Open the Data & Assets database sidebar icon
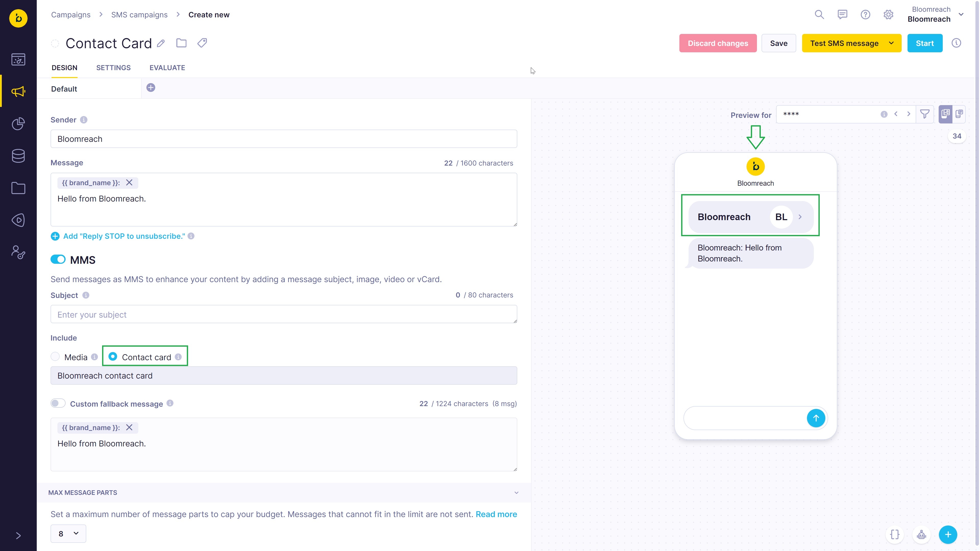The height and width of the screenshot is (551, 980). coord(18,156)
